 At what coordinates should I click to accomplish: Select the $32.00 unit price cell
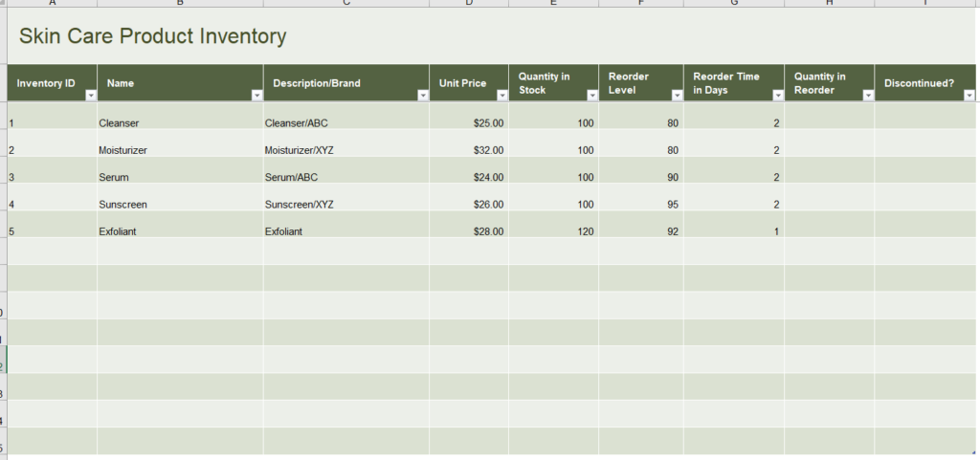pyautogui.click(x=469, y=142)
